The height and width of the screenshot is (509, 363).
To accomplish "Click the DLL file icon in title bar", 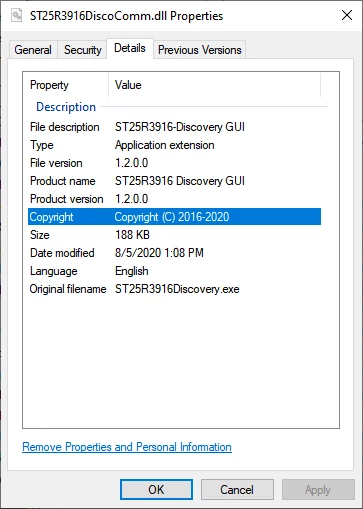I will [16, 15].
